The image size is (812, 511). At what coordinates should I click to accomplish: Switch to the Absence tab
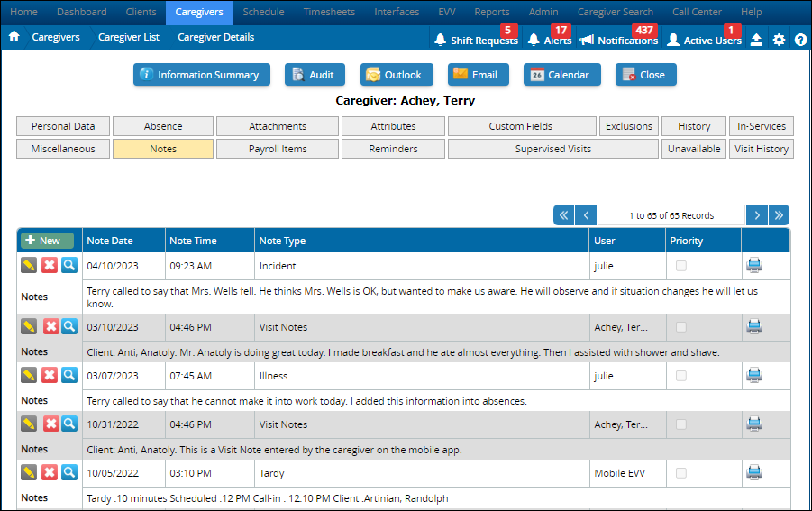pyautogui.click(x=163, y=126)
